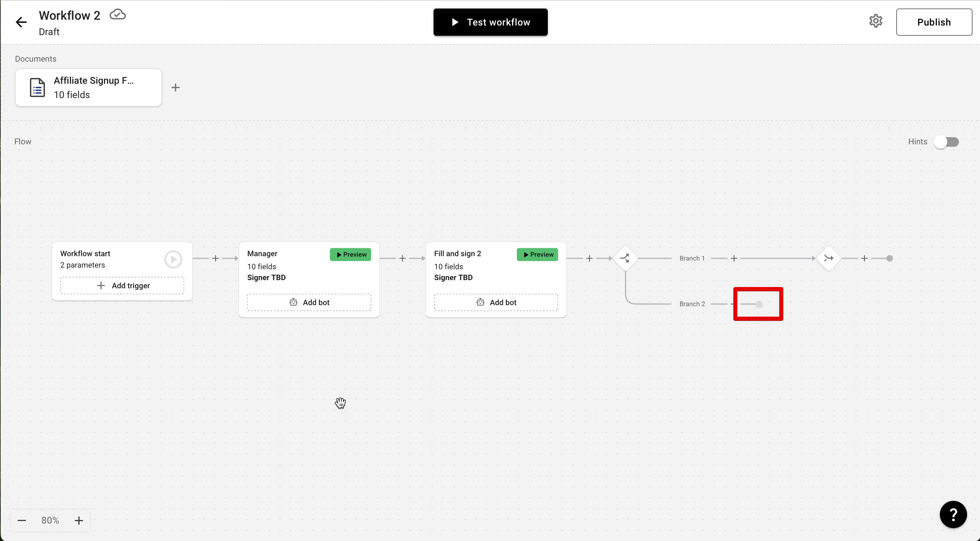Zoom in the canvas with plus
This screenshot has width=980, height=541.
[x=79, y=521]
